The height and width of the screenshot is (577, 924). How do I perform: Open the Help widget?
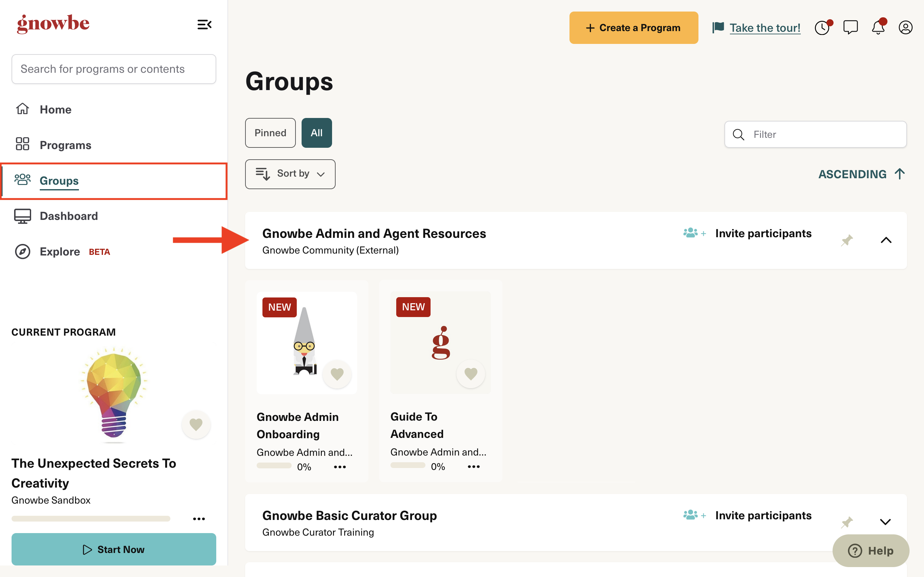871,551
